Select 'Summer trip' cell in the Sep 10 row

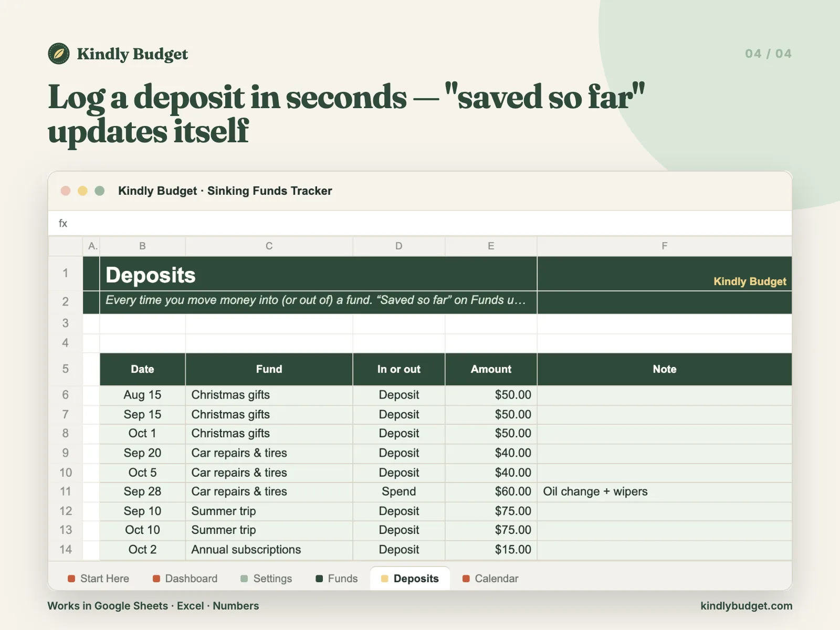269,511
